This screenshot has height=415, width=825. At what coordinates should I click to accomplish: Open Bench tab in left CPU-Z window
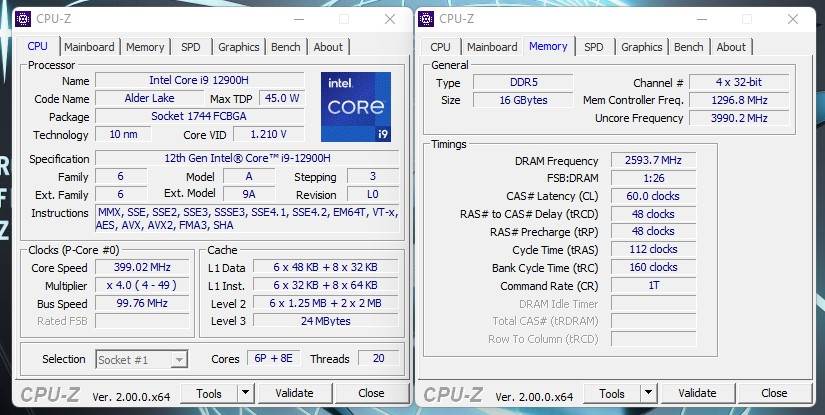pyautogui.click(x=286, y=47)
